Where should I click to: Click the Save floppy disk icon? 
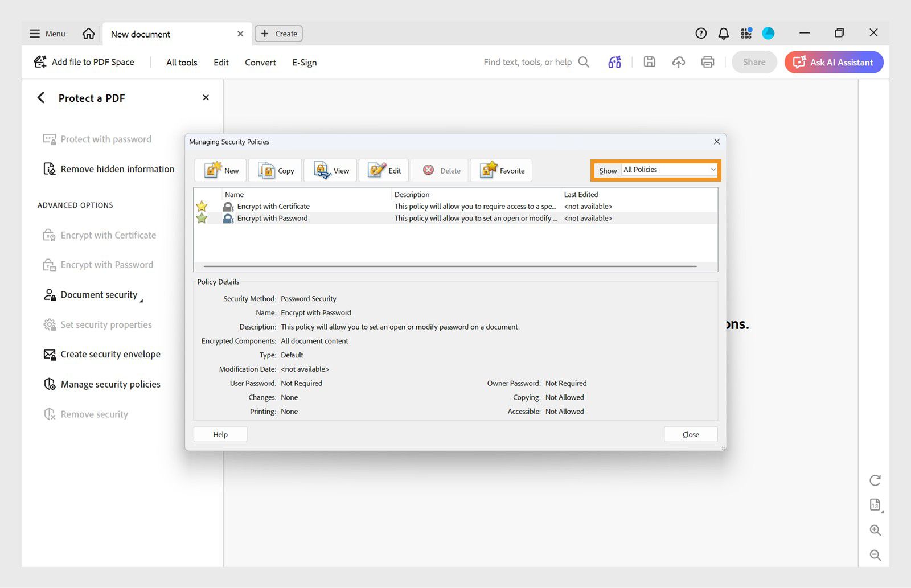pos(649,62)
